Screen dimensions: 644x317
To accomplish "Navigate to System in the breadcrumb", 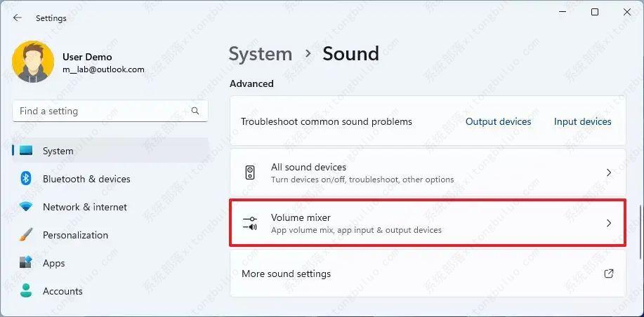I will coord(261,54).
